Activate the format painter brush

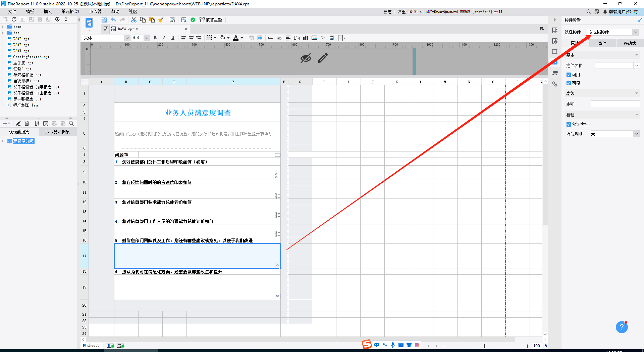[x=161, y=20]
